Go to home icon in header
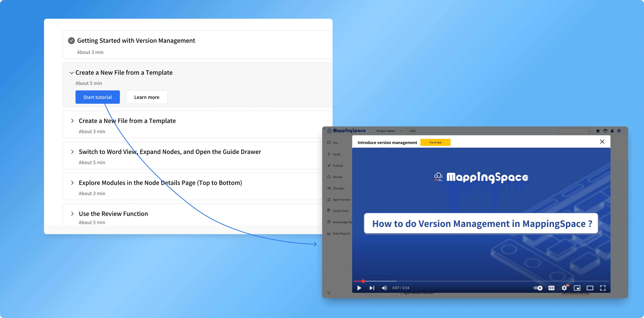 [x=598, y=131]
